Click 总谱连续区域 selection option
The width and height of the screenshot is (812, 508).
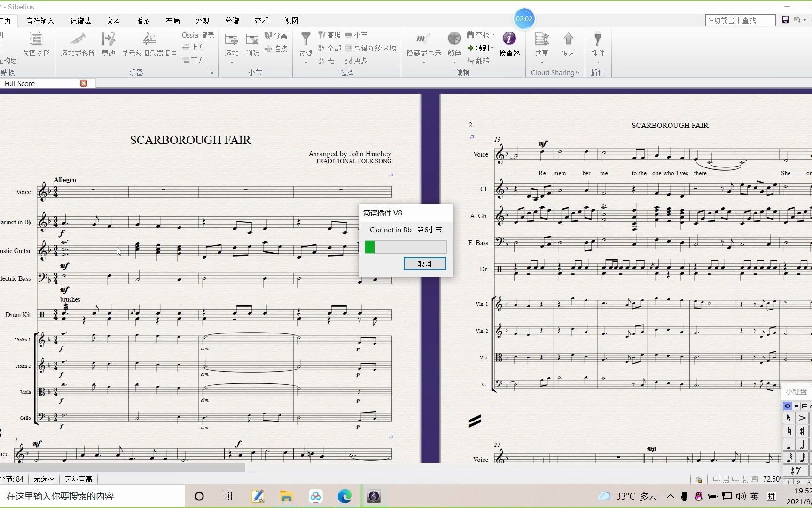point(370,48)
